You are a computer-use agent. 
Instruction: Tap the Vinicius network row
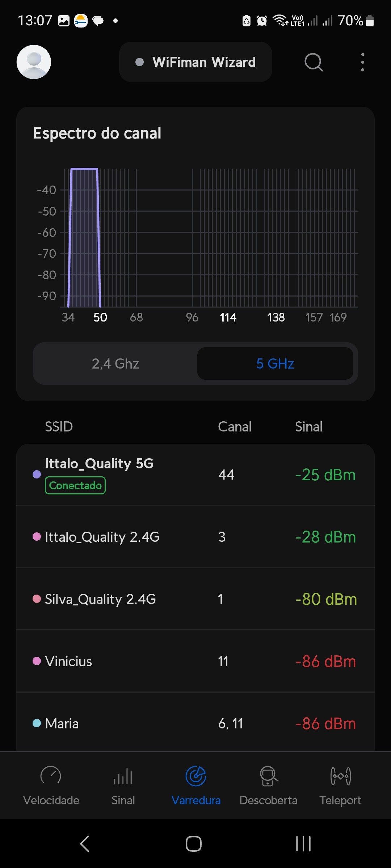195,661
